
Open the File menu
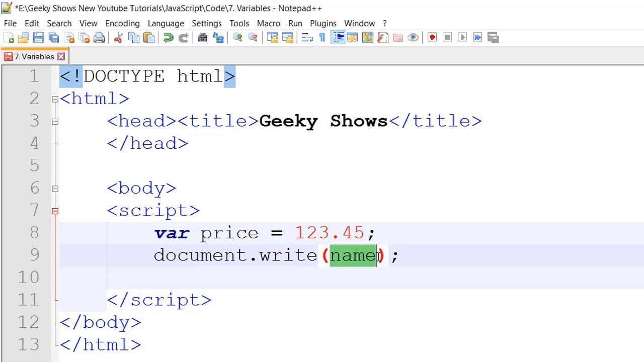(x=10, y=23)
